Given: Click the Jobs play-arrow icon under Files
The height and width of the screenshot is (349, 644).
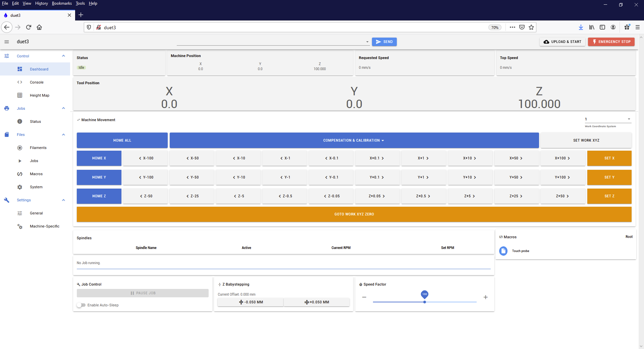Looking at the screenshot, I should [x=20, y=161].
